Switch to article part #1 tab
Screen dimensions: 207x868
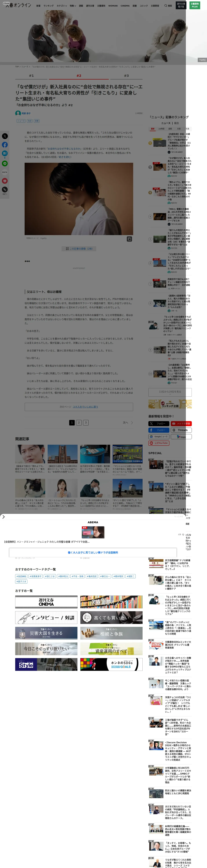click(x=31, y=76)
